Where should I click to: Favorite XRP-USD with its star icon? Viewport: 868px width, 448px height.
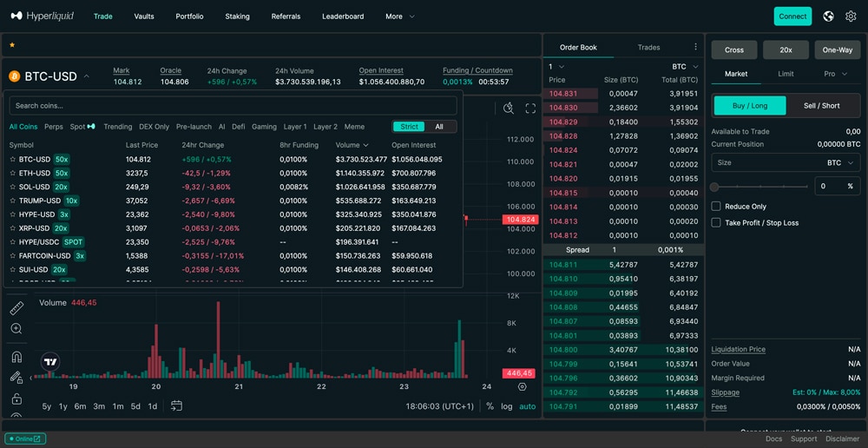point(13,228)
